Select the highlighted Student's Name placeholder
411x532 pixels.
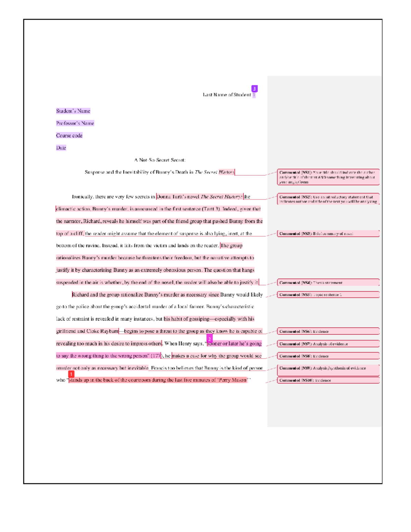[74, 111]
